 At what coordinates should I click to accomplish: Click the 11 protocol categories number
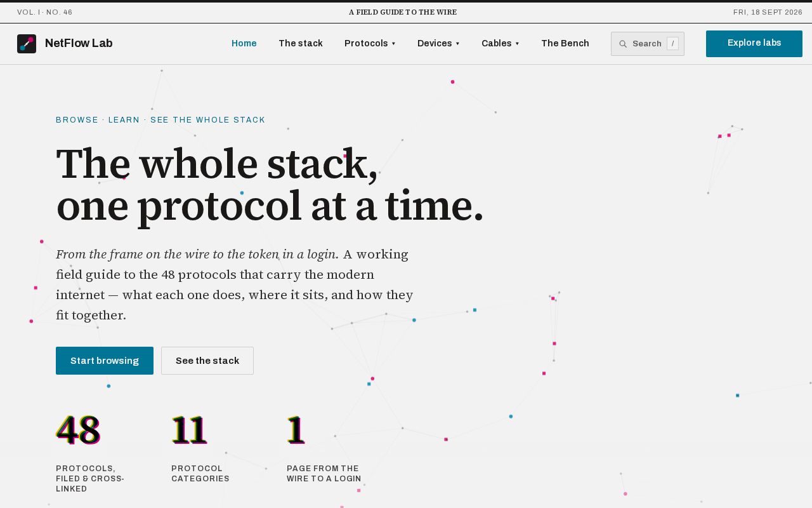(x=189, y=431)
